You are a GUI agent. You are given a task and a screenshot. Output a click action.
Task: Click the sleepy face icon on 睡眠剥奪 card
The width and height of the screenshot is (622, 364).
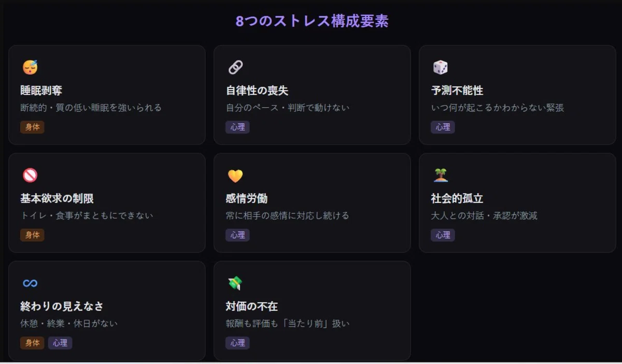(x=30, y=67)
